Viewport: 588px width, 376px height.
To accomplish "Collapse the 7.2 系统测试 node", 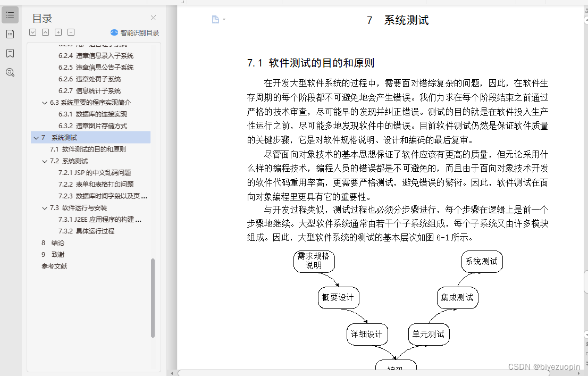I will (x=45, y=161).
